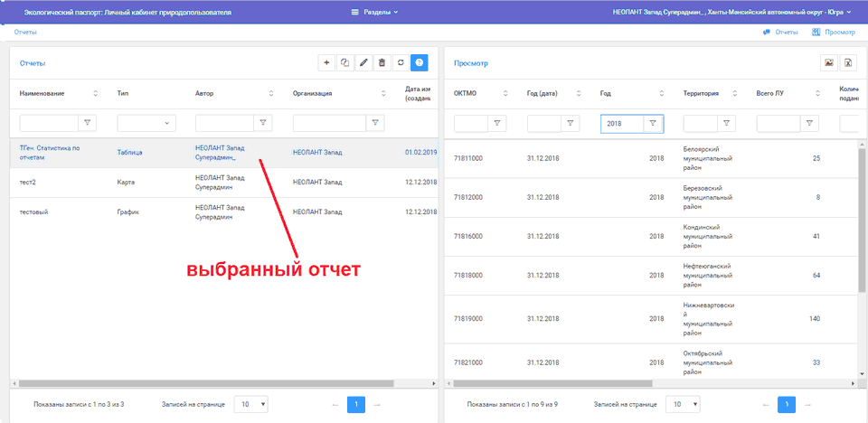Focus the Год filter field containing 2018
Viewport: 868px width, 423px height.
[622, 124]
